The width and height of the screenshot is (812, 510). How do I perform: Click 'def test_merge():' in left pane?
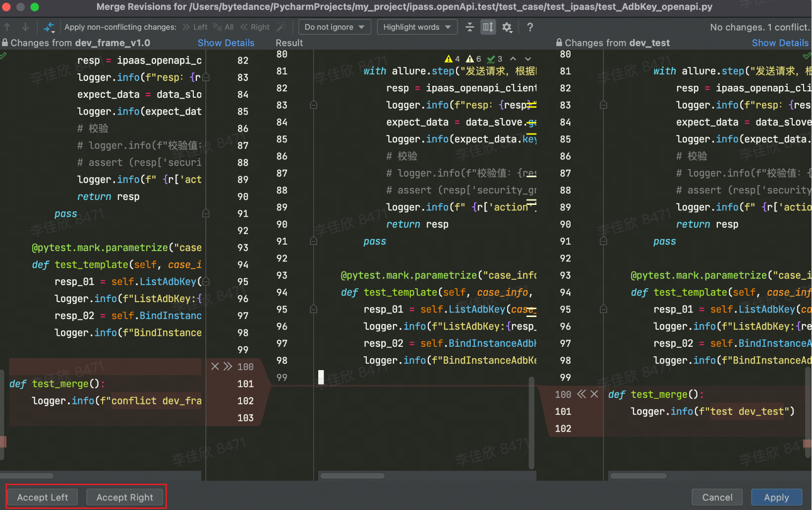[57, 383]
